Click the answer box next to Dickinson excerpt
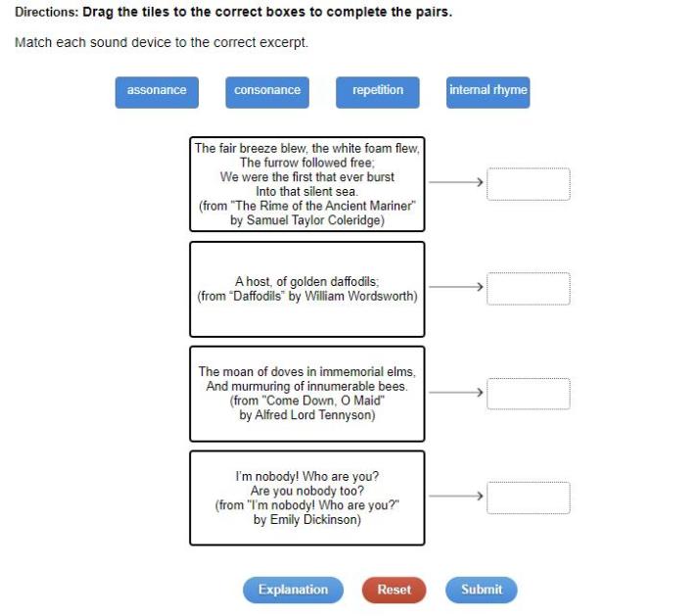Screen dimensions: 699x616 click(529, 498)
